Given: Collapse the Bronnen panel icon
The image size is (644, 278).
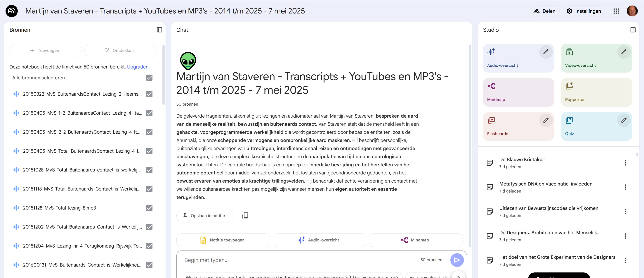Looking at the screenshot, I should click(159, 30).
